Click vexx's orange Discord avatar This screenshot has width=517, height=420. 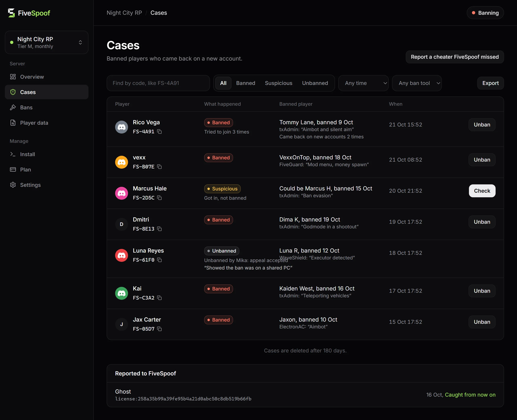[122, 162]
